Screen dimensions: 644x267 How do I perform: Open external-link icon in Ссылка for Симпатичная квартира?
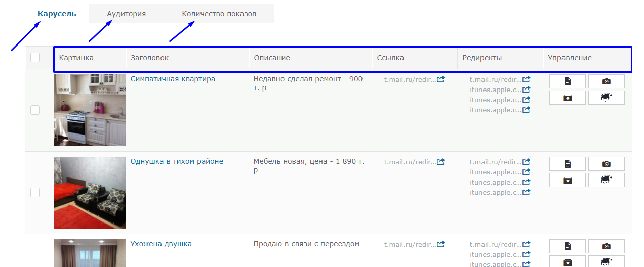pos(441,79)
